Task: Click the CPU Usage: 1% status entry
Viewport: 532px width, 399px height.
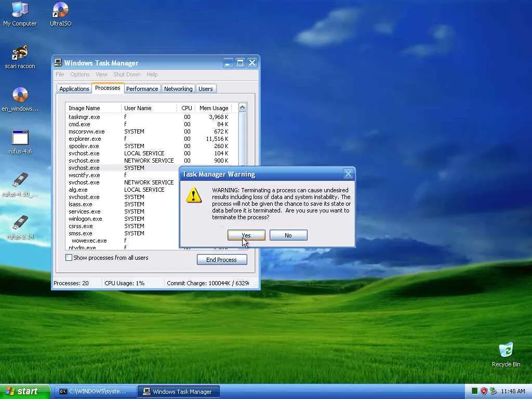Action: 132,283
